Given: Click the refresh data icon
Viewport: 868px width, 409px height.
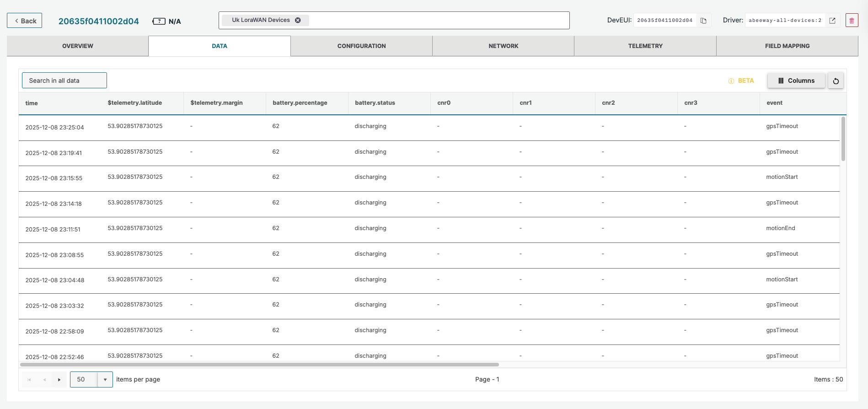Looking at the screenshot, I should click(836, 81).
